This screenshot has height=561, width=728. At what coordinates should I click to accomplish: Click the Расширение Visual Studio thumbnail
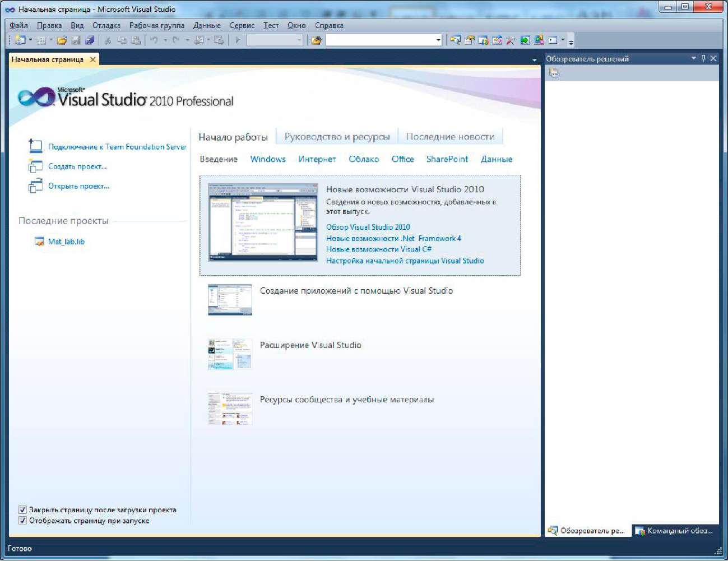pos(230,354)
